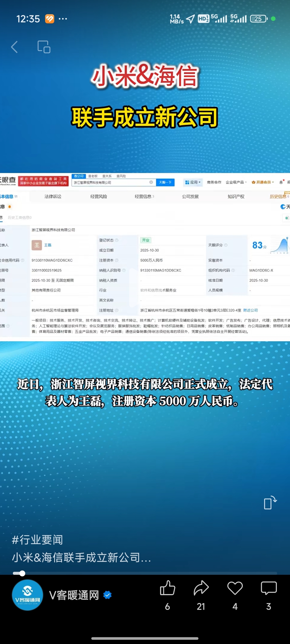Select the 历史工商信息0 sub-tab

click(20, 217)
